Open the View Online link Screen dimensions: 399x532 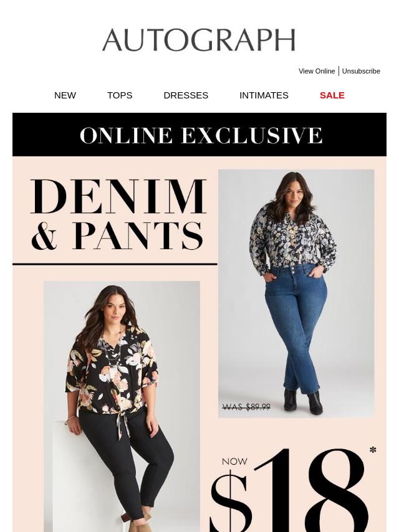(317, 71)
